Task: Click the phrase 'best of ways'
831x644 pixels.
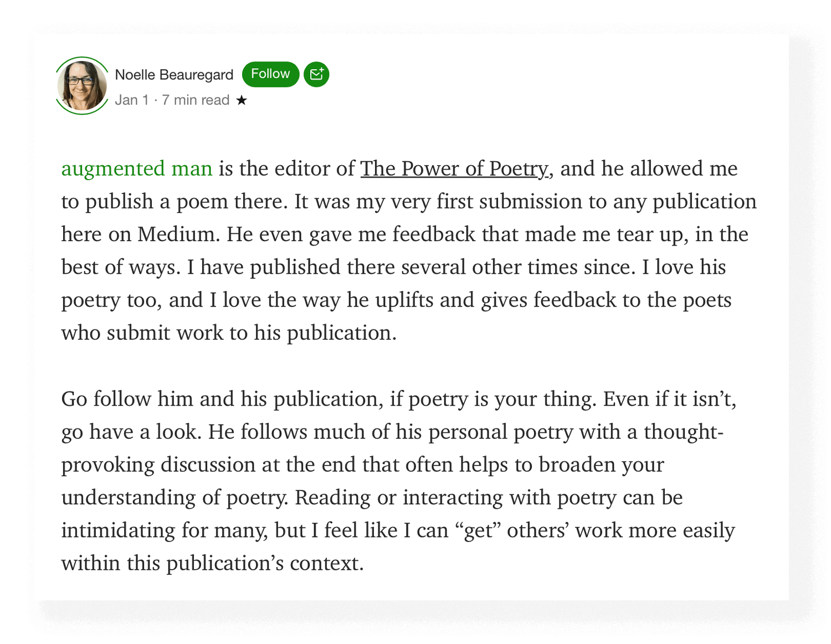Action: [x=121, y=267]
